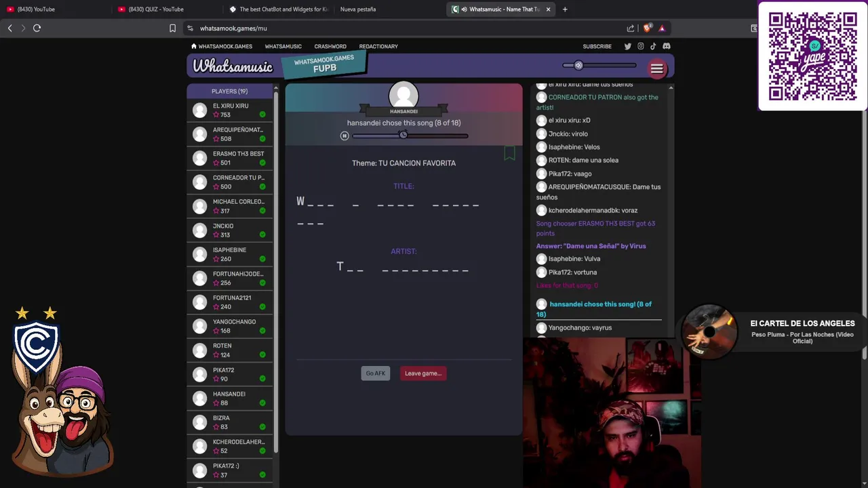Screen dimensions: 868x488
Task: Click the chat panel scroll-up arrow
Action: tap(671, 87)
